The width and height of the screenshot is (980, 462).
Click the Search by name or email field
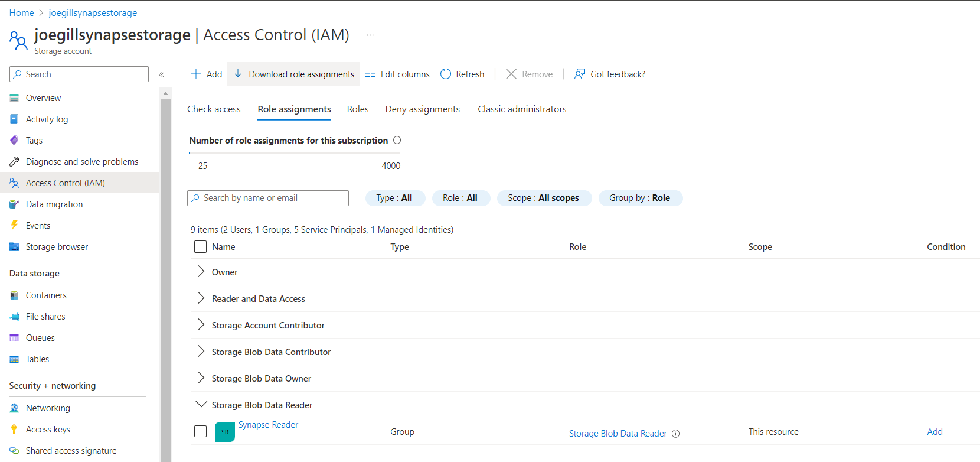pyautogui.click(x=268, y=198)
